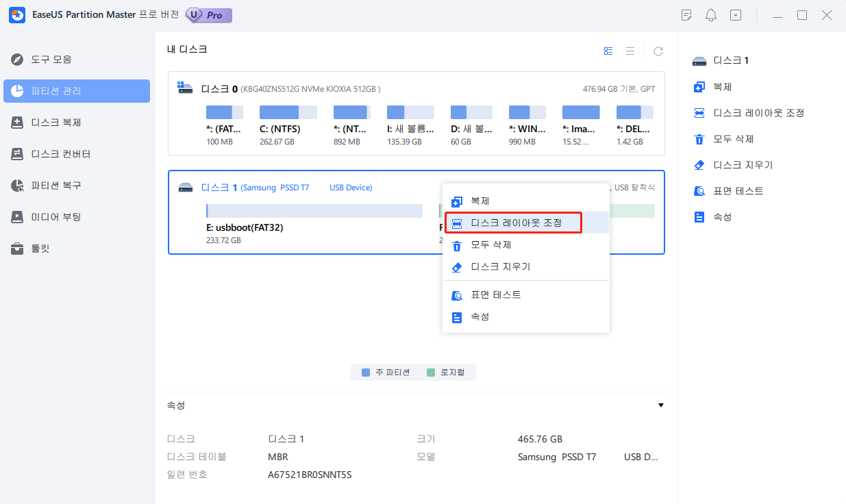Image resolution: width=846 pixels, height=504 pixels.
Task: Click the serial number A67521BR0SNNT5S
Action: (x=310, y=475)
